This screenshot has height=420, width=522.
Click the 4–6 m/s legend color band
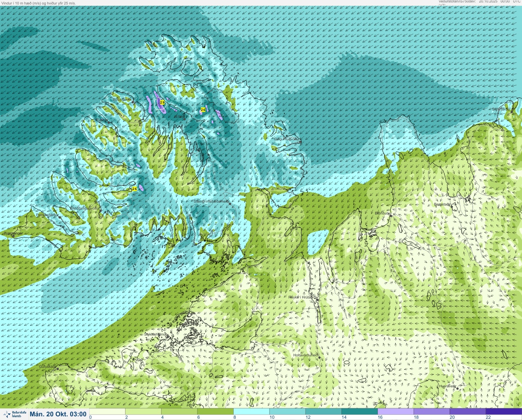pyautogui.click(x=179, y=411)
